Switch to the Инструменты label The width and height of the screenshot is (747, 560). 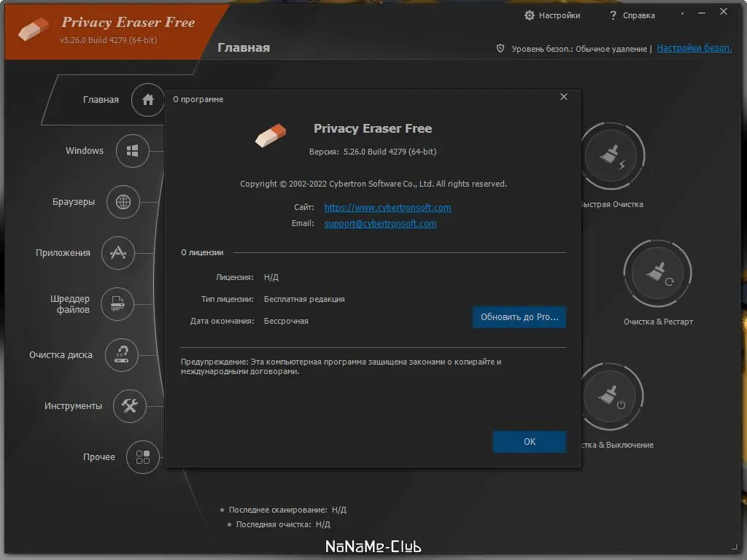[74, 406]
